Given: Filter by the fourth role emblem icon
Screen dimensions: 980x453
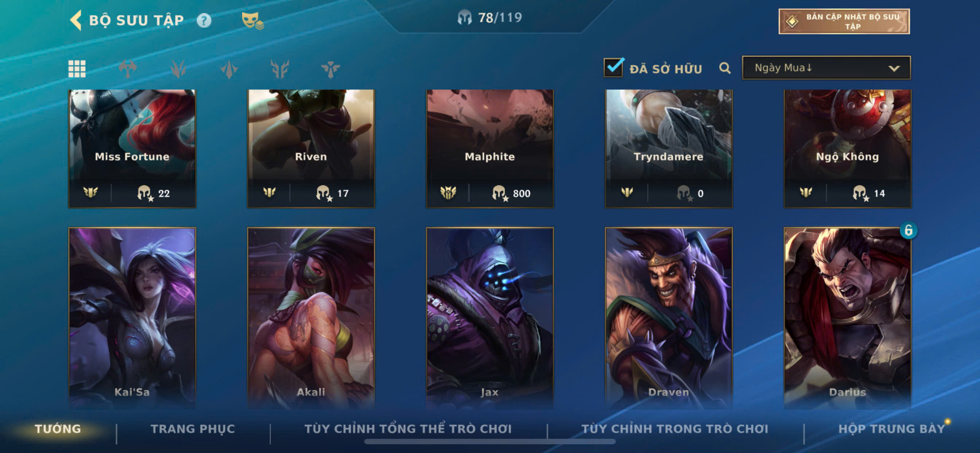Looking at the screenshot, I should (280, 69).
